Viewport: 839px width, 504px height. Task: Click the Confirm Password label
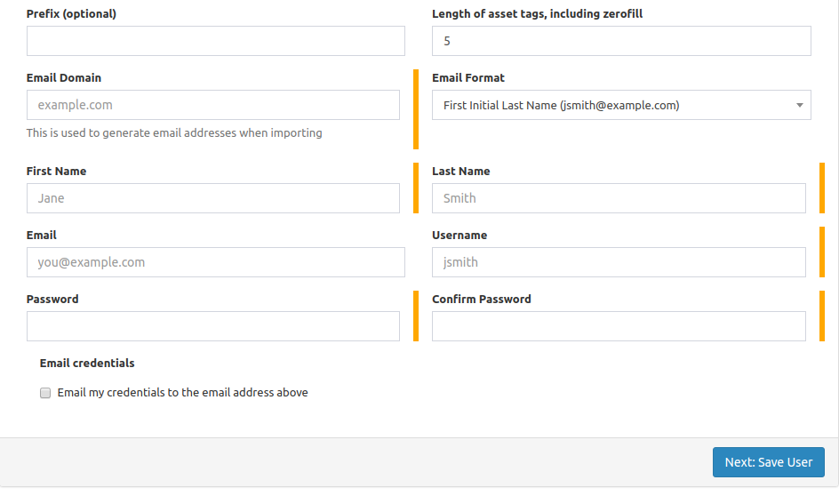point(482,299)
